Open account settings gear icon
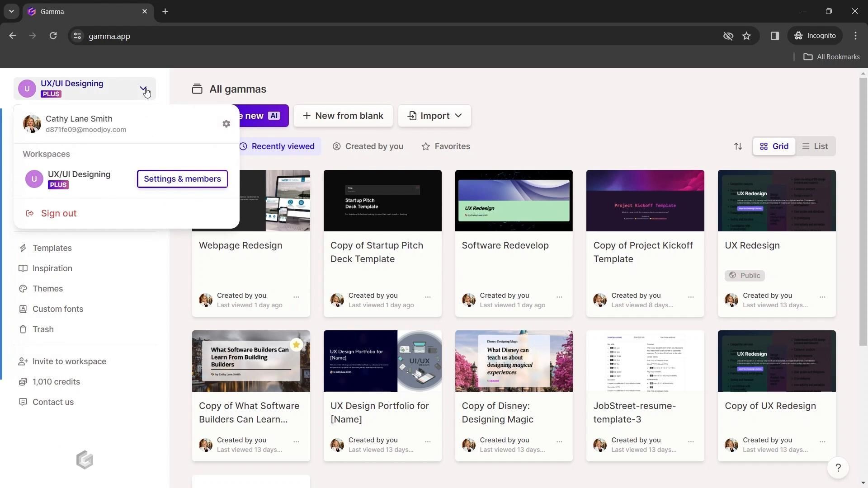Screen dimensions: 868x488 (x=226, y=124)
